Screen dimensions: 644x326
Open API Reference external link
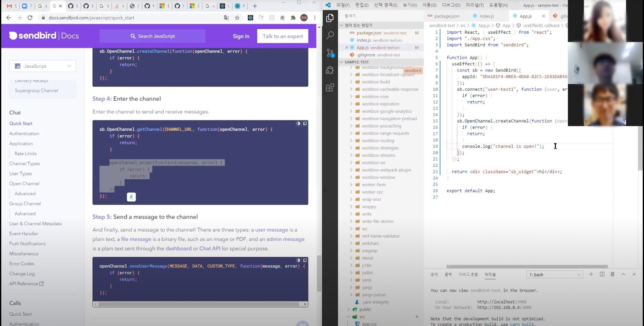pos(26,284)
